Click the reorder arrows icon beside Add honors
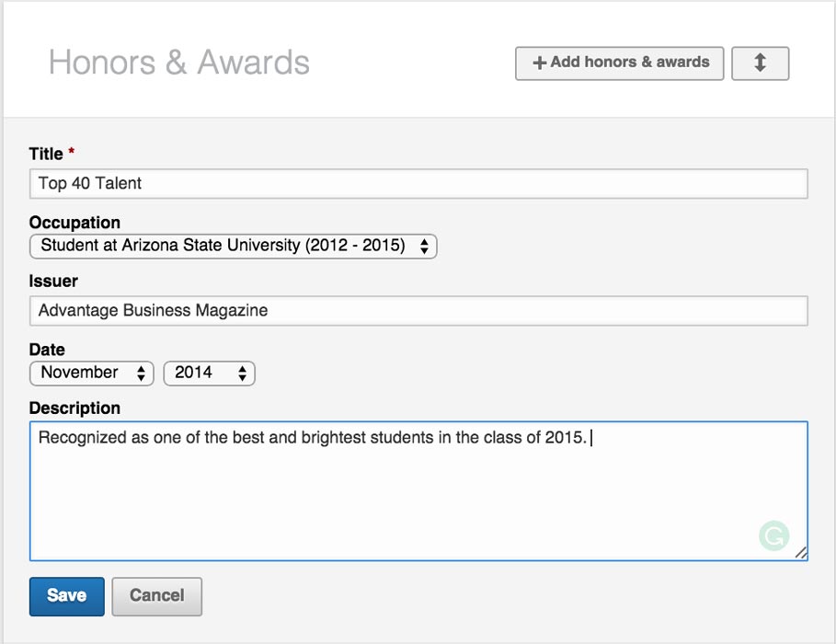 760,63
